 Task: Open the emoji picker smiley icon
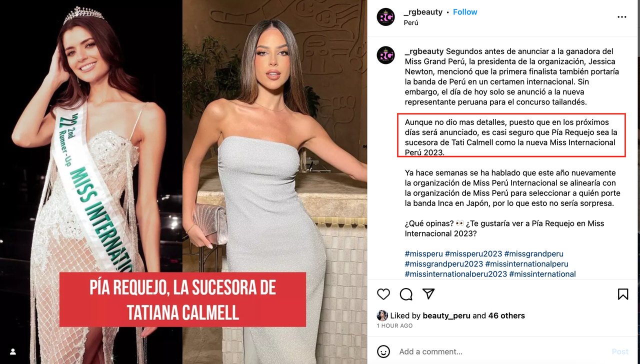tap(383, 351)
